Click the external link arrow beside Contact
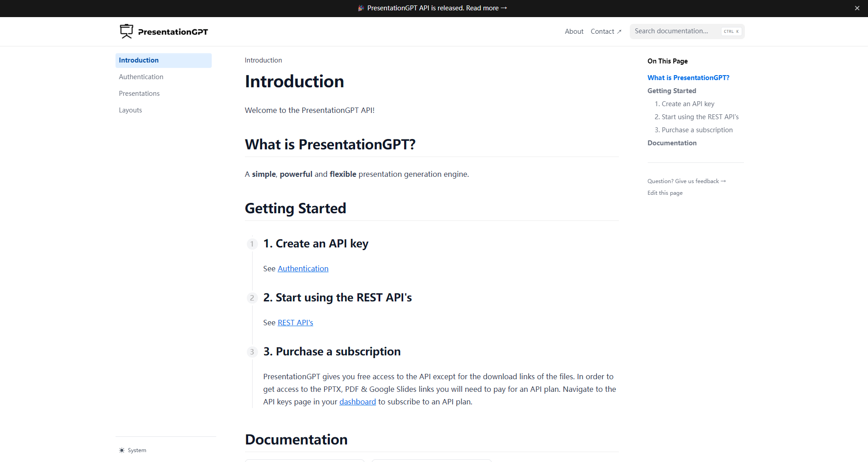The image size is (868, 462). (619, 31)
